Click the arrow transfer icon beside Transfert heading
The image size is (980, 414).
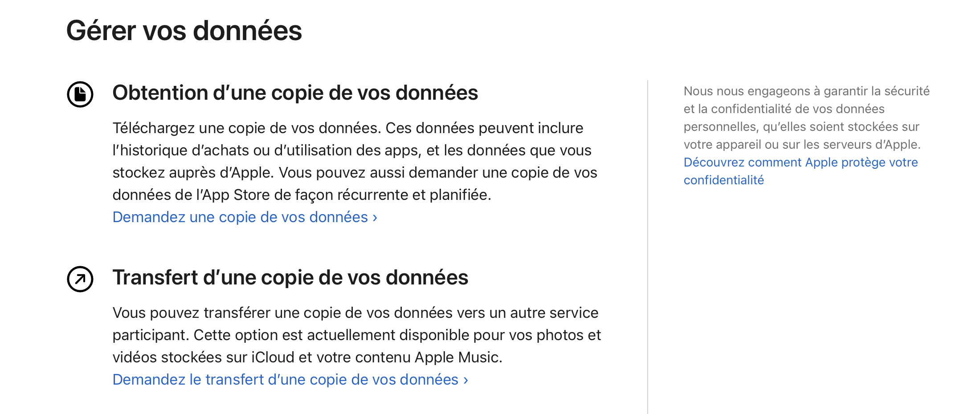tap(80, 279)
